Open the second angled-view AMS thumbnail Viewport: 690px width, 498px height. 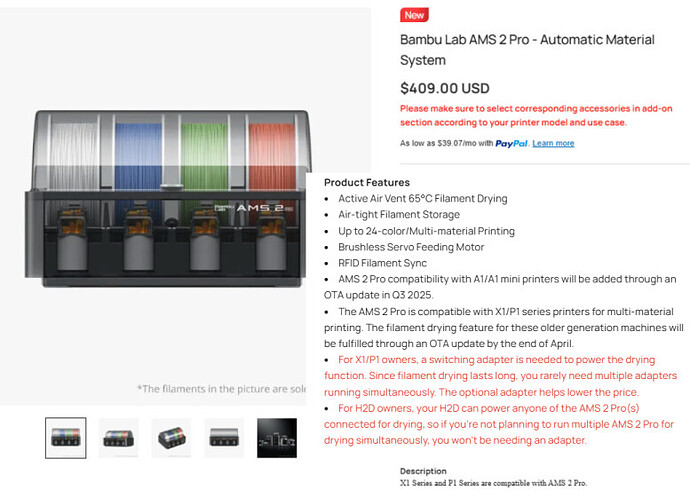tap(118, 438)
